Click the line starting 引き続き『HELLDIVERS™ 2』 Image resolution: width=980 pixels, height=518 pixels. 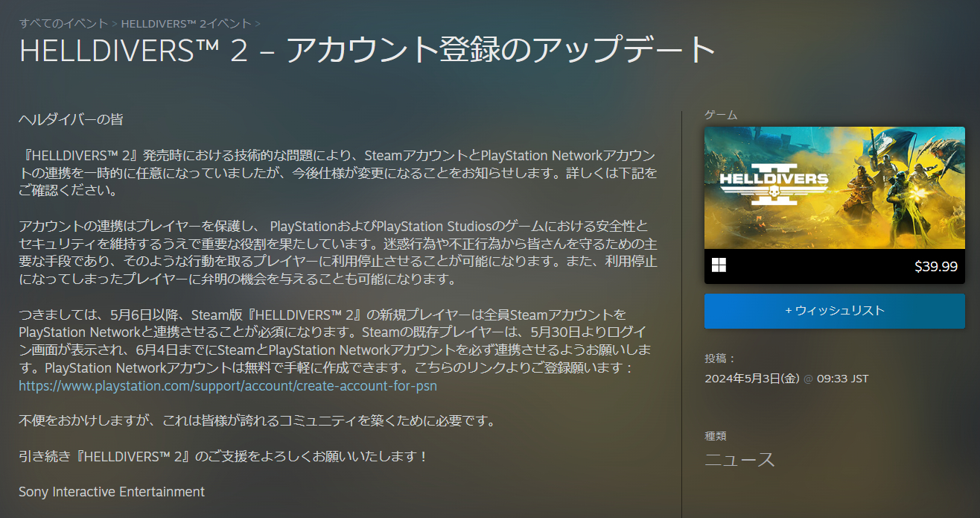(x=223, y=456)
